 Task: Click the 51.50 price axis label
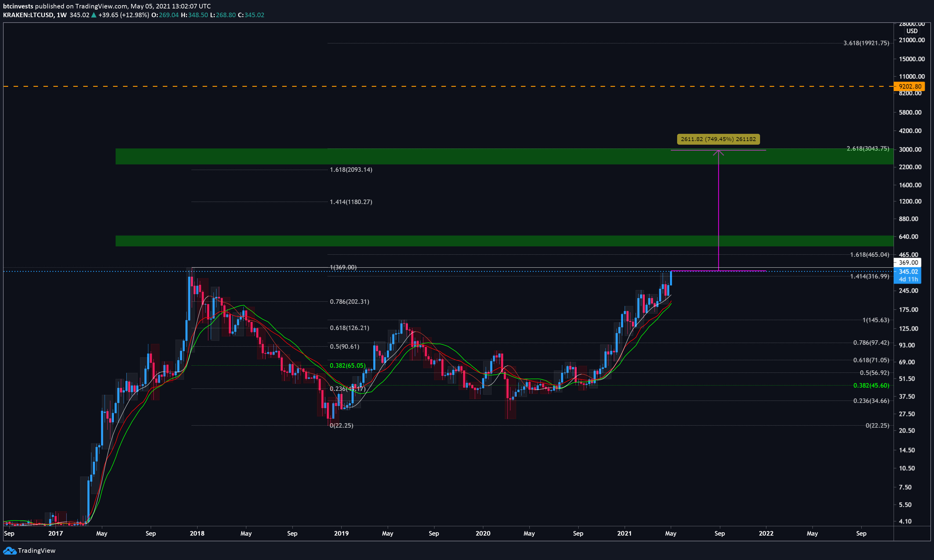pyautogui.click(x=907, y=379)
